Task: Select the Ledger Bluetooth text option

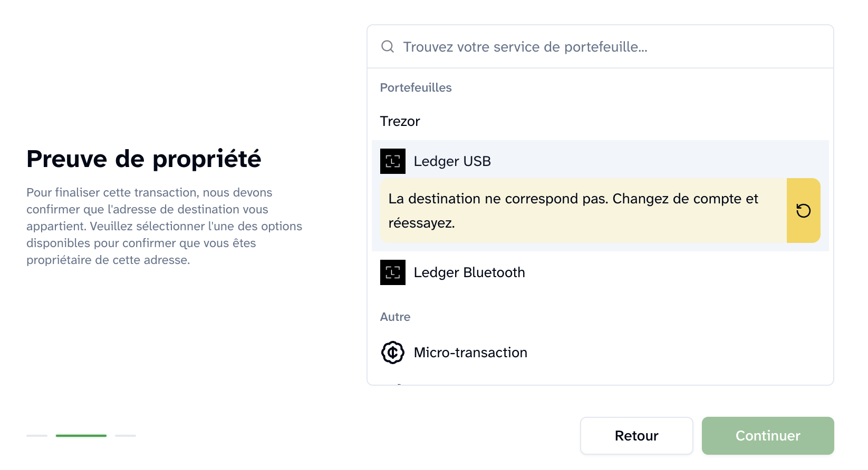Action: tap(469, 272)
